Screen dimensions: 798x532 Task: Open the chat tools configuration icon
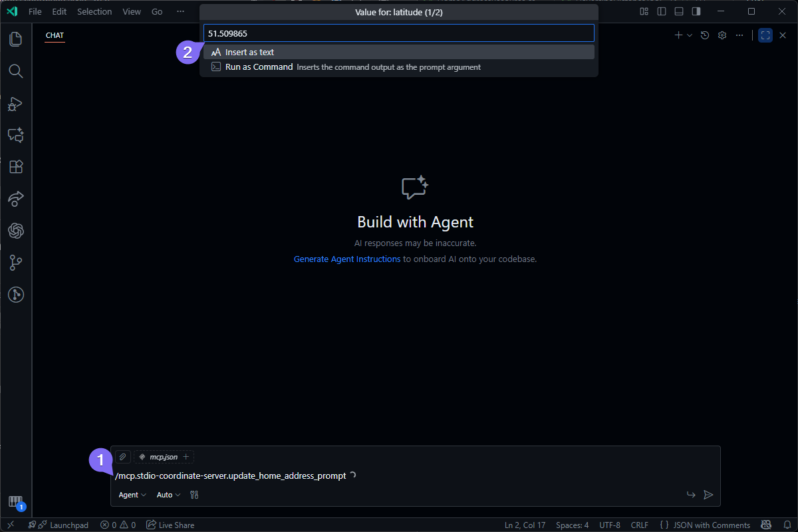coord(194,495)
